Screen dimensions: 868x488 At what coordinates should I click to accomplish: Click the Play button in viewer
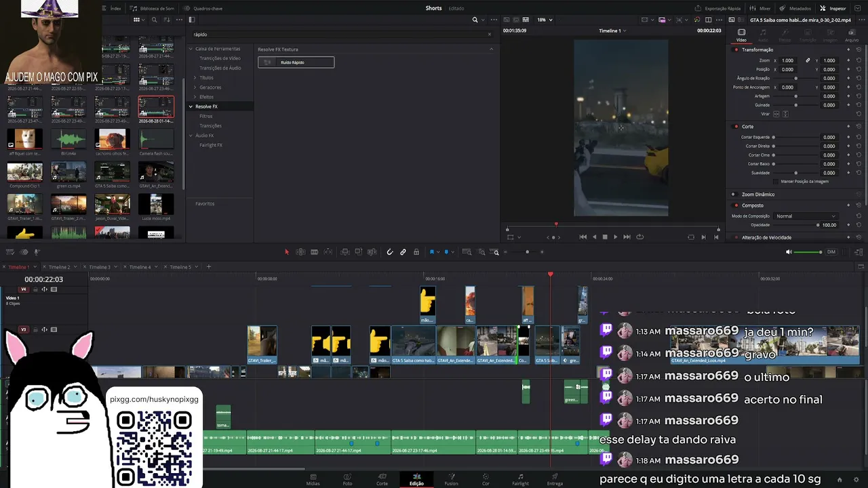[x=615, y=237]
